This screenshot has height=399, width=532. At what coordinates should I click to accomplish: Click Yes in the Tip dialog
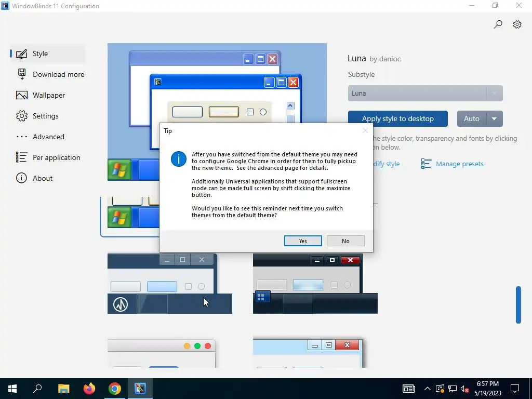pos(303,241)
